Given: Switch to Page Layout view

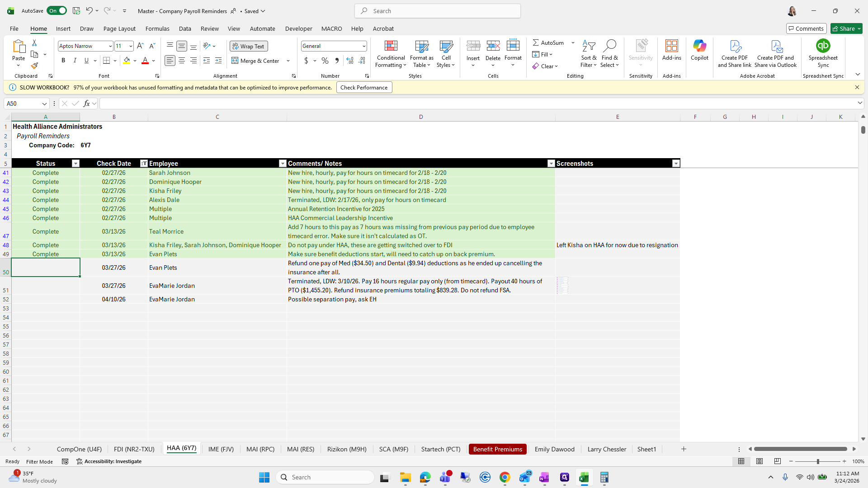Looking at the screenshot, I should (x=759, y=461).
